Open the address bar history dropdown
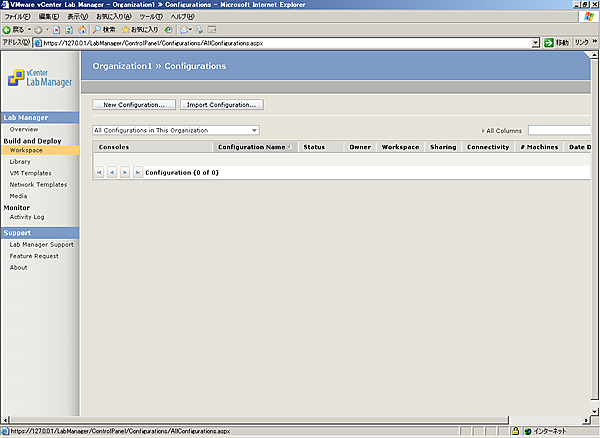The width and height of the screenshot is (600, 438). click(x=537, y=43)
